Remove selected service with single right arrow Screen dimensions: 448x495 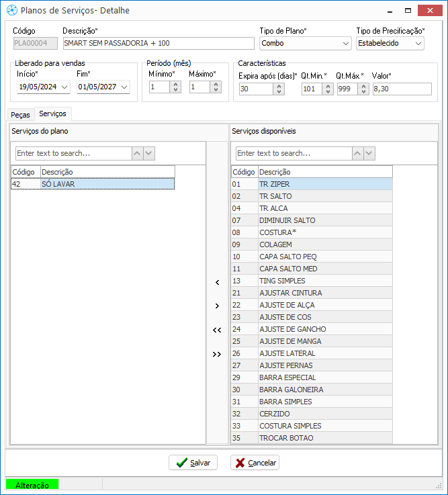[217, 306]
